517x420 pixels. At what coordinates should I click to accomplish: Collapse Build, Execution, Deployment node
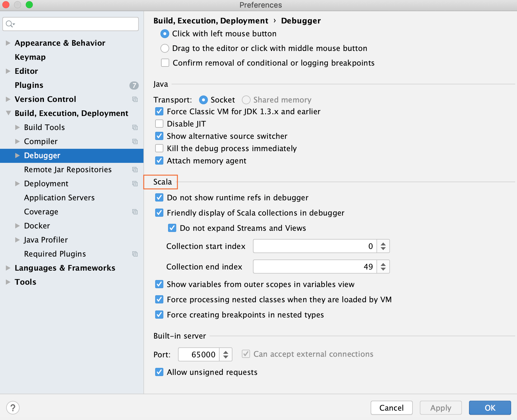click(x=8, y=113)
